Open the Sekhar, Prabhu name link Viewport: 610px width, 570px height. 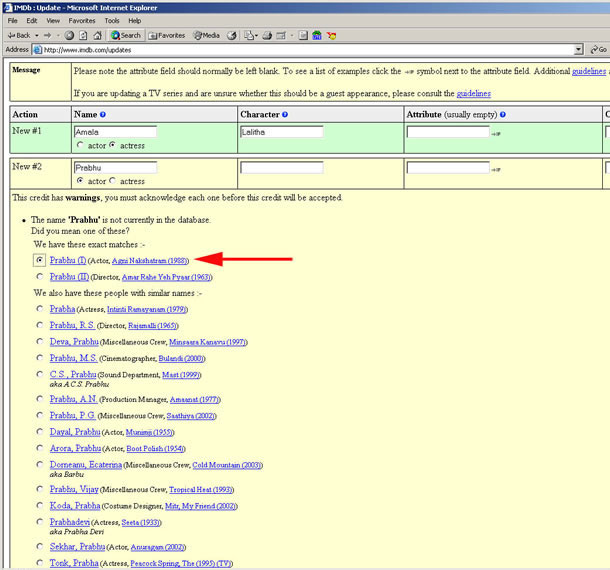point(77,547)
